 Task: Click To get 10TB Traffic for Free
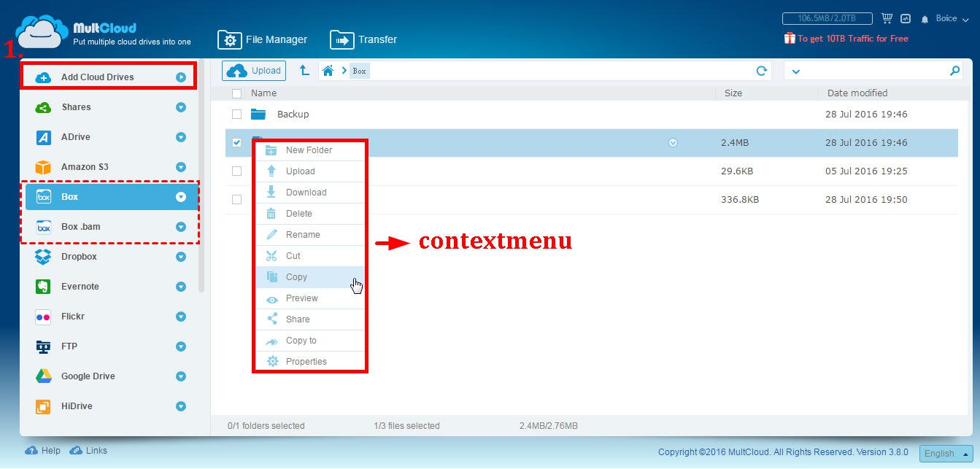[x=846, y=38]
